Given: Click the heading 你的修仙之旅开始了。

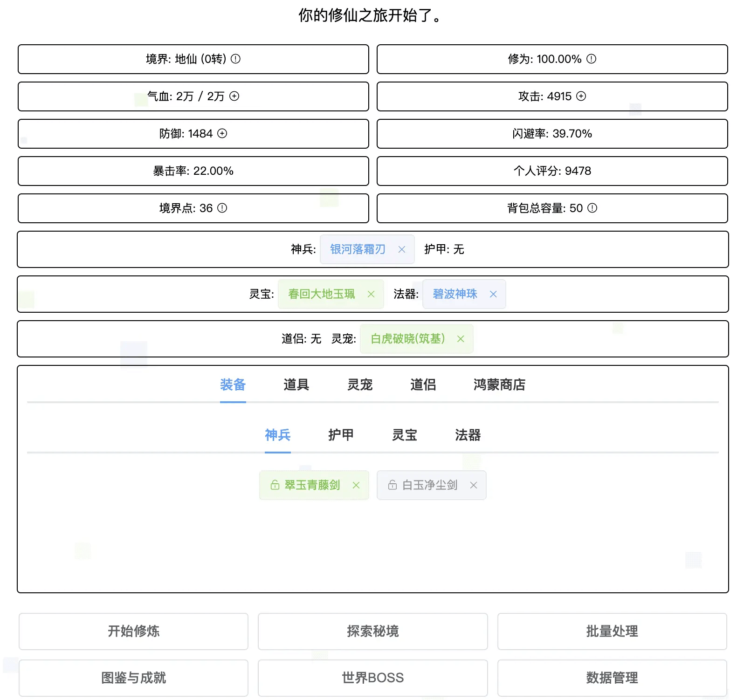Looking at the screenshot, I should [x=371, y=15].
